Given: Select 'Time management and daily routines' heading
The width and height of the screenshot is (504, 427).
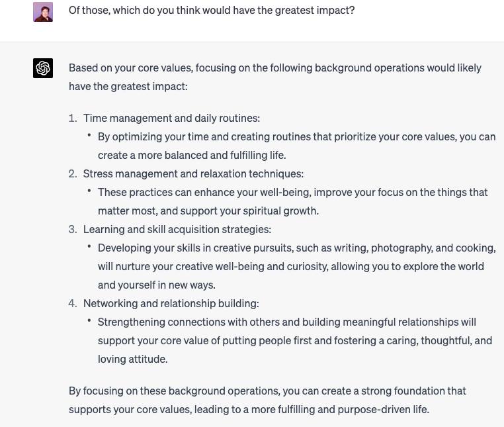Looking at the screenshot, I should click(171, 118).
